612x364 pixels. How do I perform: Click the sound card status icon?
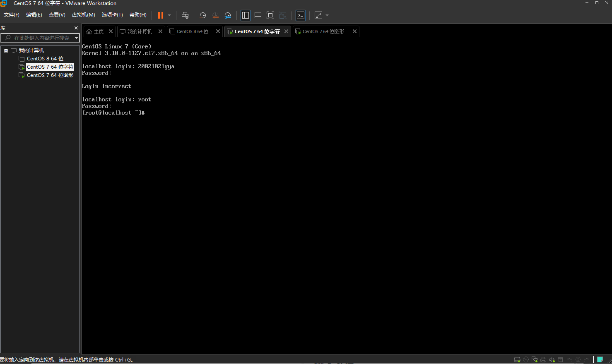tap(552, 360)
